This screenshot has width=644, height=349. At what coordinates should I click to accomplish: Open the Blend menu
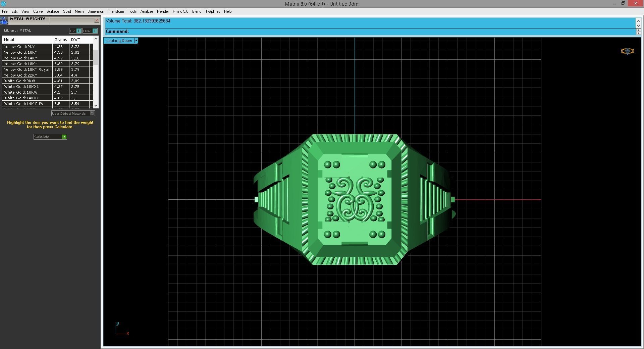[x=197, y=11]
